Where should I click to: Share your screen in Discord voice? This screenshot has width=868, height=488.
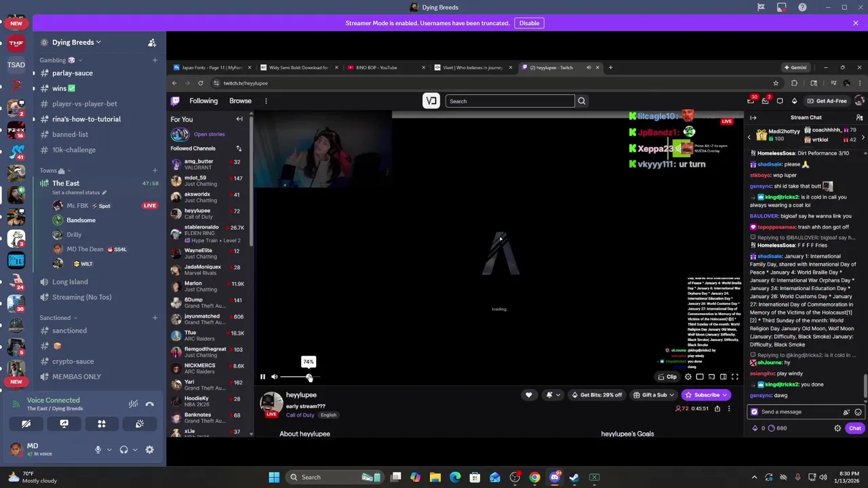point(64,424)
